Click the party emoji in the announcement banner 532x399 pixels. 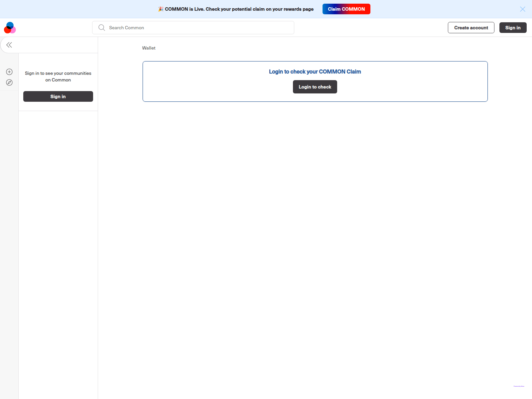(x=161, y=9)
